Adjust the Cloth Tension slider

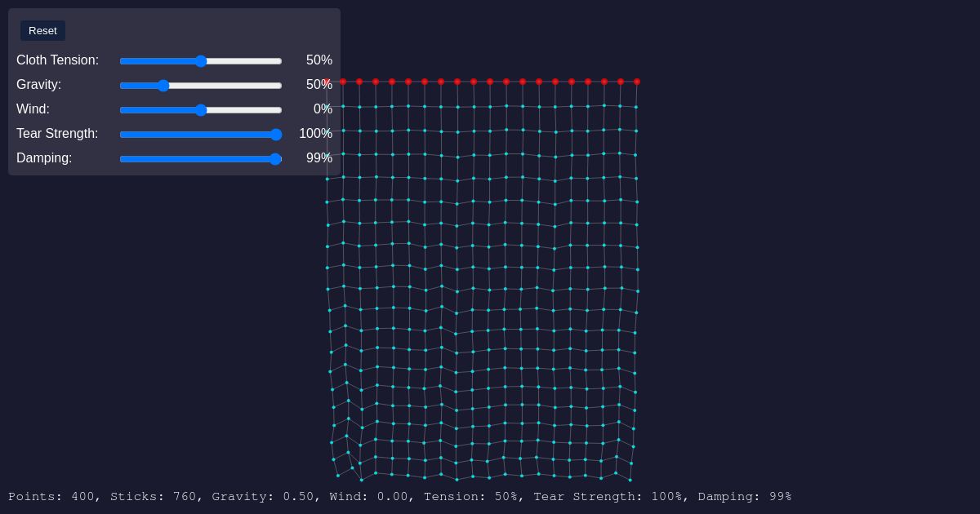point(201,61)
